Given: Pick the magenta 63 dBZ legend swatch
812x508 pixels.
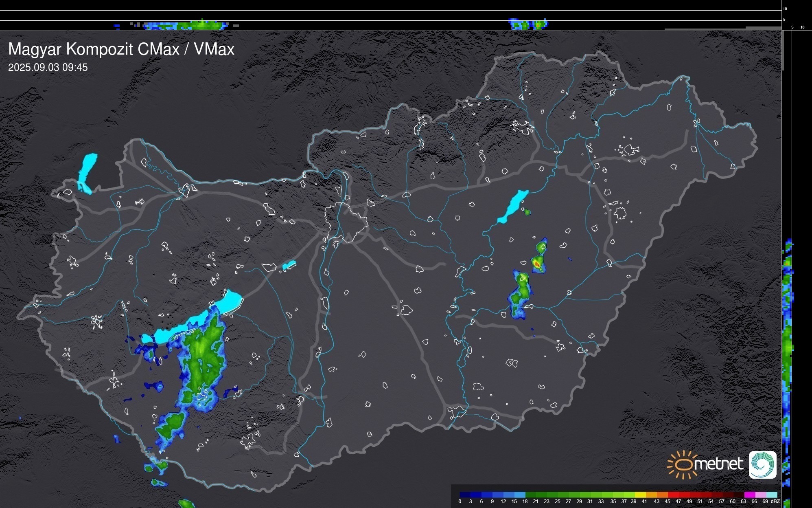Looking at the screenshot, I should click(x=749, y=495).
